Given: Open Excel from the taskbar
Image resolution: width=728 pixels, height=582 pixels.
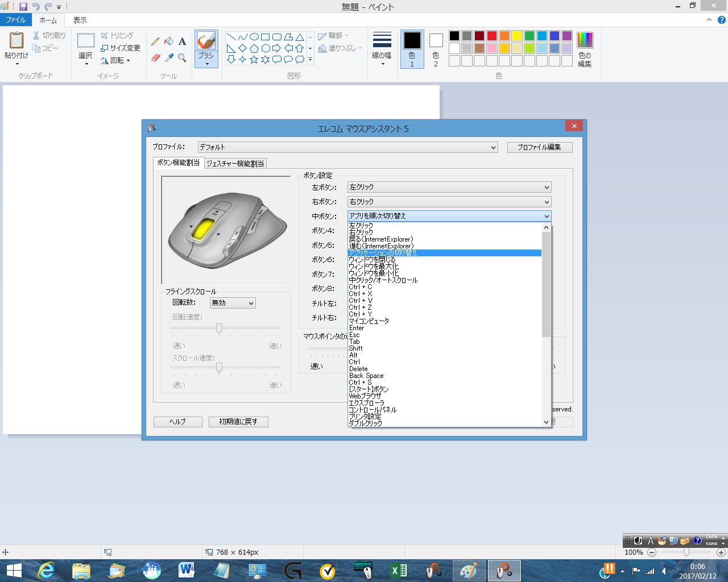Looking at the screenshot, I should click(399, 571).
